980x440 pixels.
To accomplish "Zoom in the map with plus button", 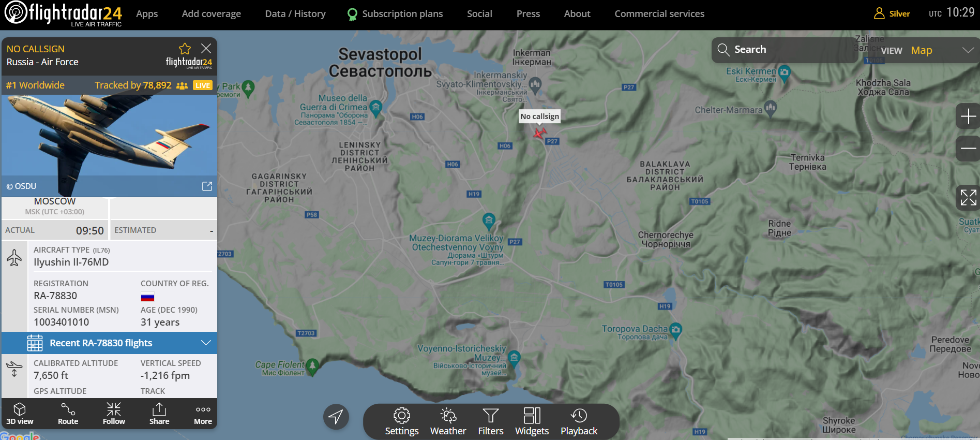I will click(x=968, y=116).
